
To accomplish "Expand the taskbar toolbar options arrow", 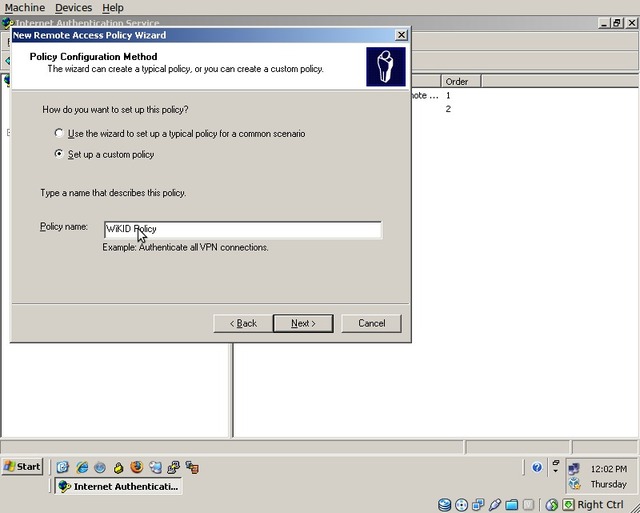I will (554, 467).
